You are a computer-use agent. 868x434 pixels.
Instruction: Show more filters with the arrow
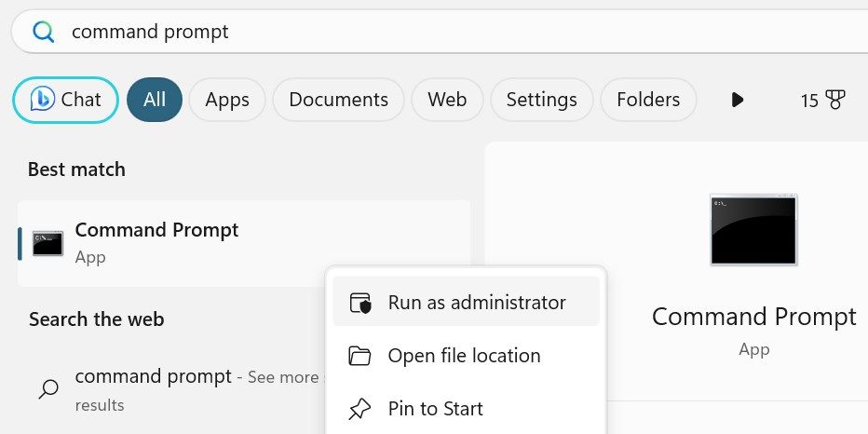(x=738, y=100)
